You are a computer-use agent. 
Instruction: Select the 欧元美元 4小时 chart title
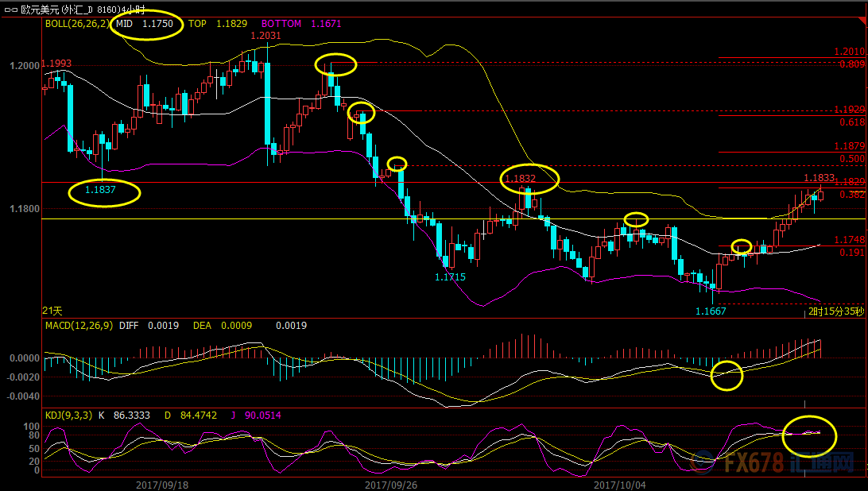click(83, 10)
